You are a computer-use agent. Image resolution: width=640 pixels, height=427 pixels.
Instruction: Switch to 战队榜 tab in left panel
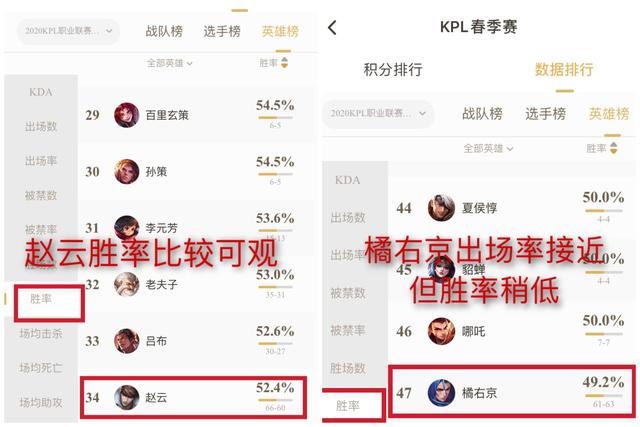[x=164, y=31]
